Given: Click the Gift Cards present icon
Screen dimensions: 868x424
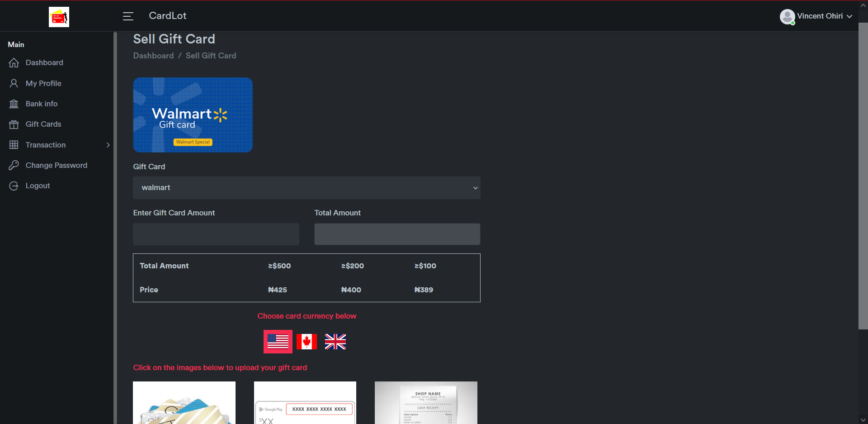Looking at the screenshot, I should click(x=14, y=124).
